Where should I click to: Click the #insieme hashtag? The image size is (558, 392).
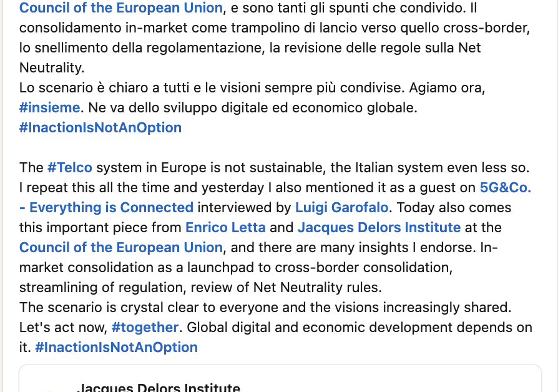point(49,107)
